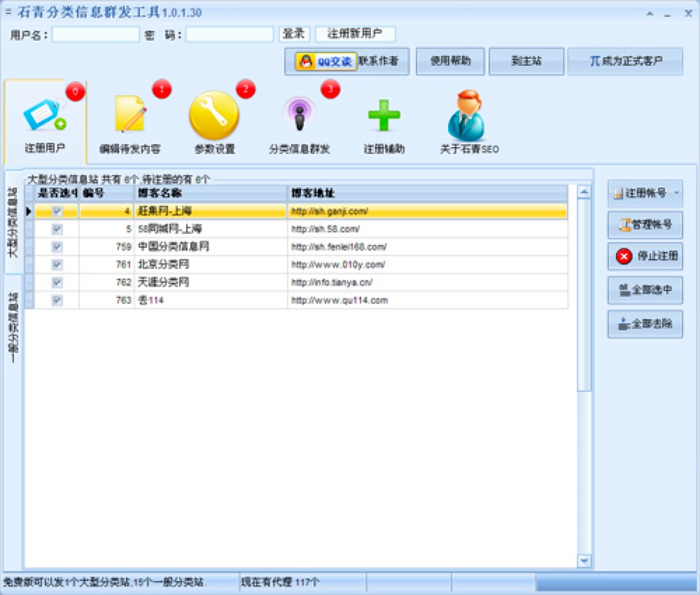The height and width of the screenshot is (595, 700).
Task: Select the 中国分类信息网 name cell
Action: click(210, 247)
